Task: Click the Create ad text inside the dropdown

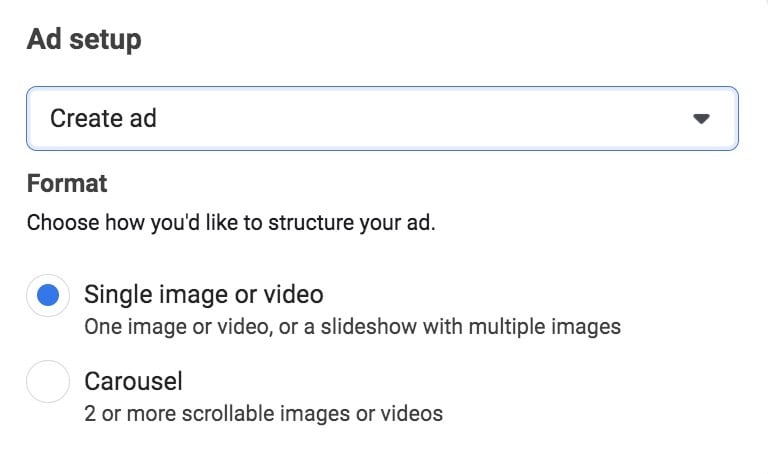Action: coord(103,119)
